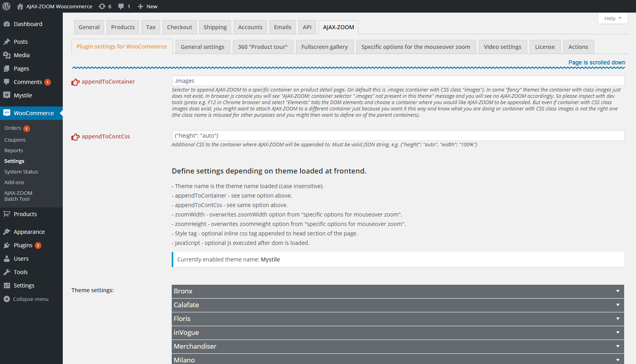This screenshot has width=636, height=364.
Task: Click the Appearance paintbrush icon
Action: tap(7, 232)
